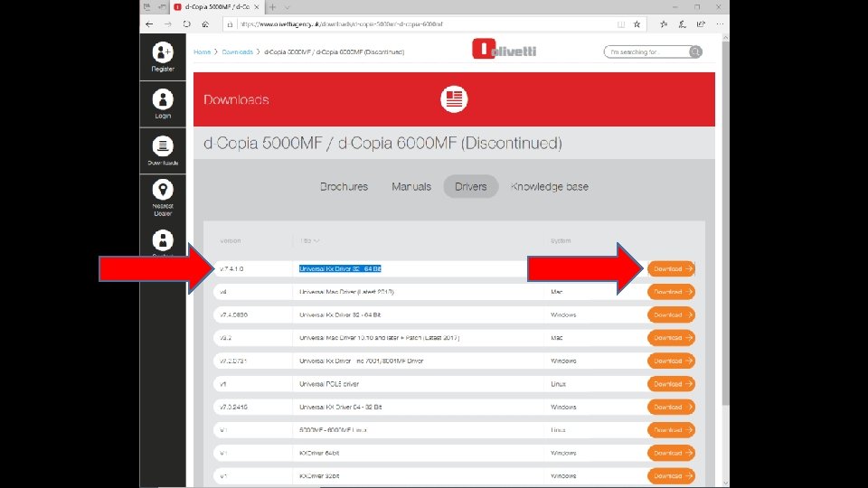This screenshot has height=488, width=868.
Task: Click the tabs-set-aside icon at top left
Action: pos(146,7)
